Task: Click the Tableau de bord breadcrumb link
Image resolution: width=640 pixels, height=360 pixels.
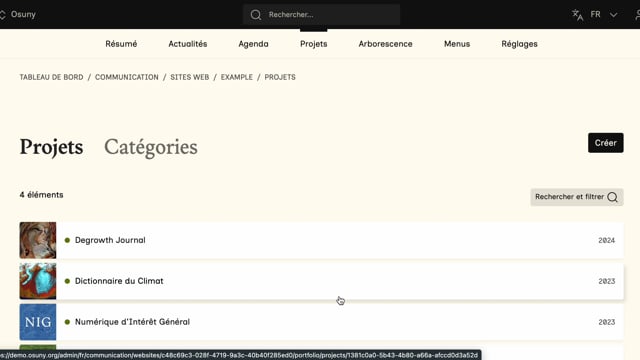Action: pyautogui.click(x=51, y=77)
